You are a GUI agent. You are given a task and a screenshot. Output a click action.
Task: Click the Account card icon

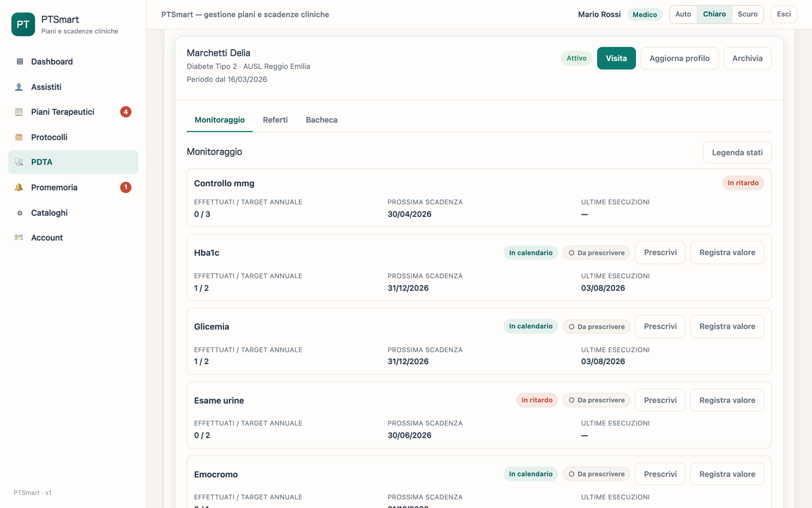tap(19, 238)
